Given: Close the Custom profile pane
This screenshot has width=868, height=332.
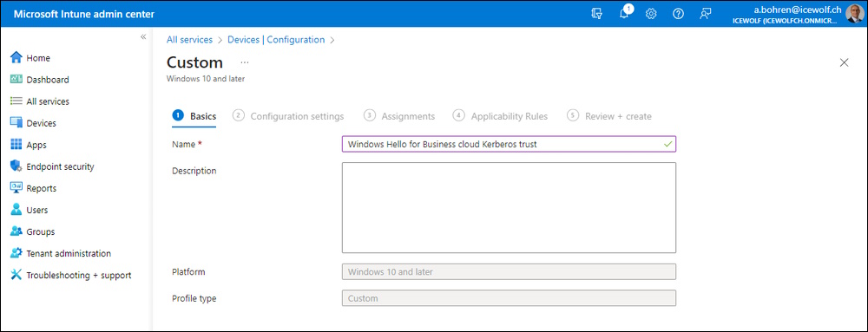Looking at the screenshot, I should point(845,62).
